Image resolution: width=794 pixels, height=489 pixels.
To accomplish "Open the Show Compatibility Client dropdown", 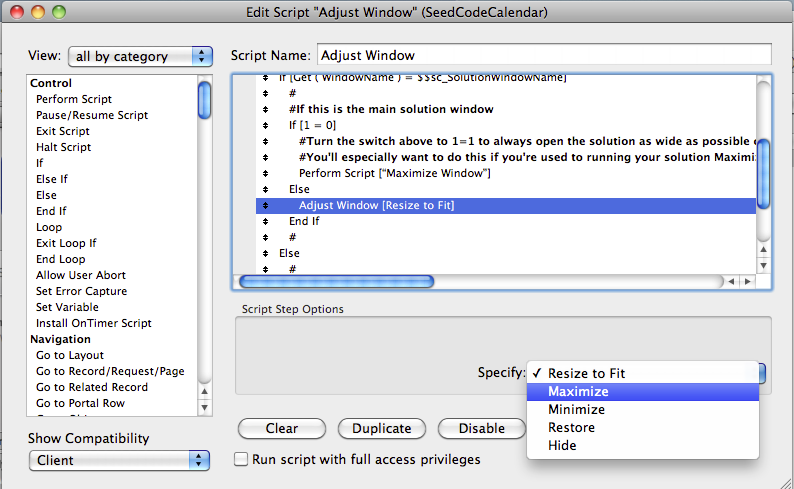I will (x=119, y=460).
